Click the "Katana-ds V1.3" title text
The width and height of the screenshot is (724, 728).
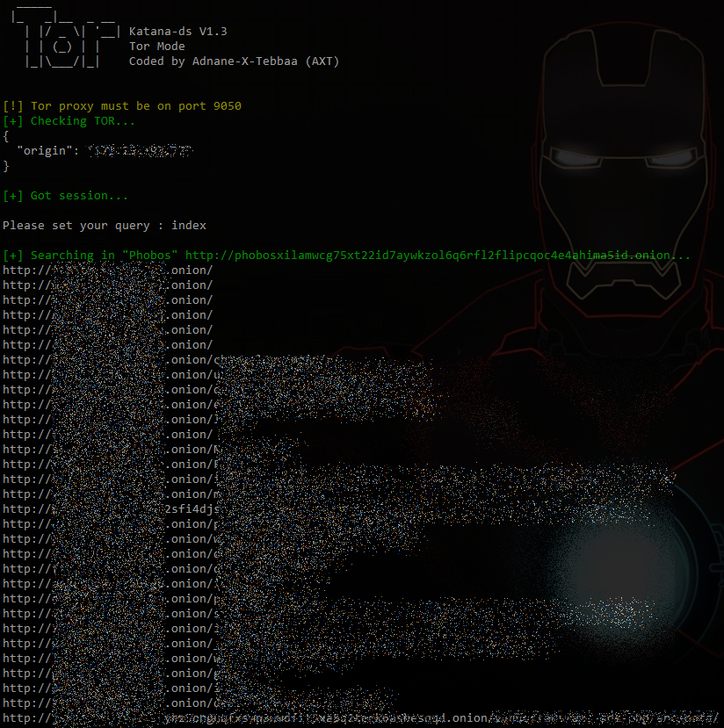click(177, 32)
